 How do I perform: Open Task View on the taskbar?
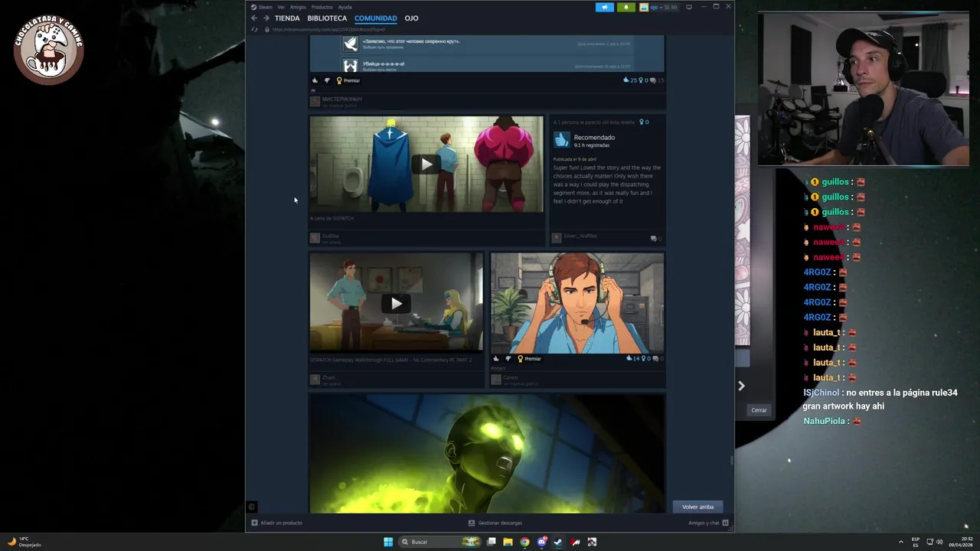pos(492,542)
